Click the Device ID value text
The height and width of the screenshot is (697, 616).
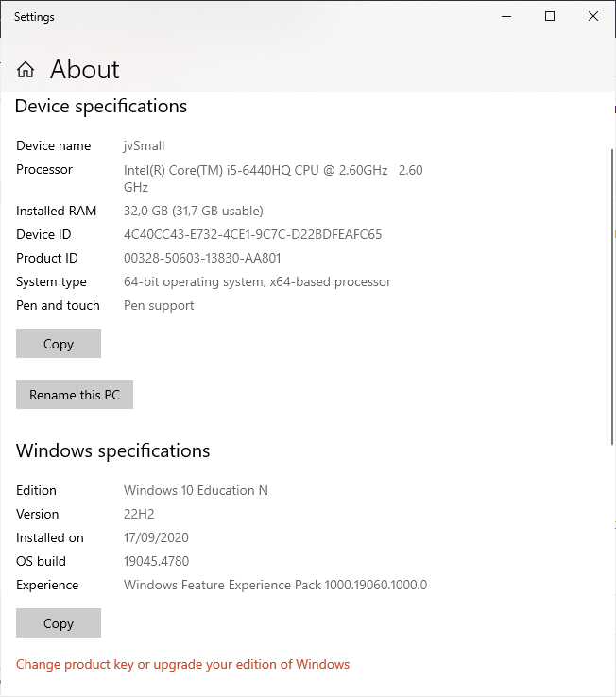tap(252, 234)
